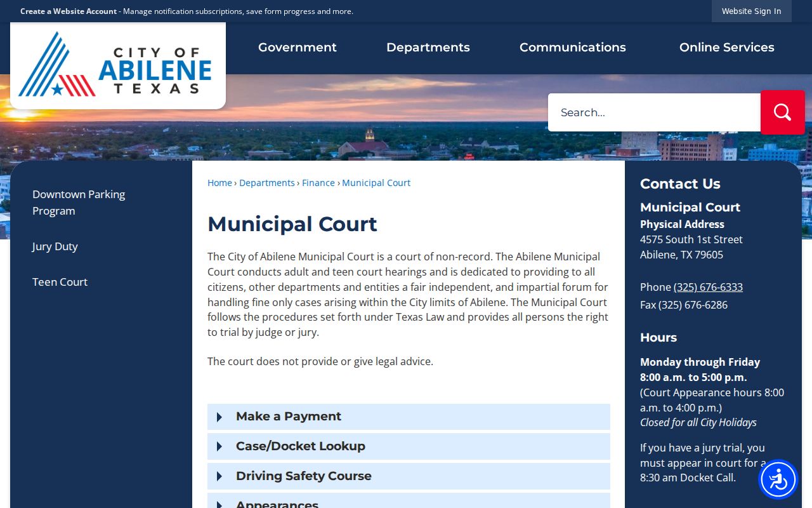Click the Closed for all City Holidays text
Image resolution: width=812 pixels, height=508 pixels.
tap(698, 422)
